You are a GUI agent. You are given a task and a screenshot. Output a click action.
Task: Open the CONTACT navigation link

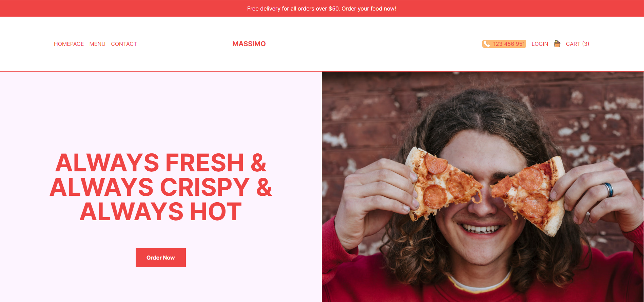pyautogui.click(x=124, y=44)
